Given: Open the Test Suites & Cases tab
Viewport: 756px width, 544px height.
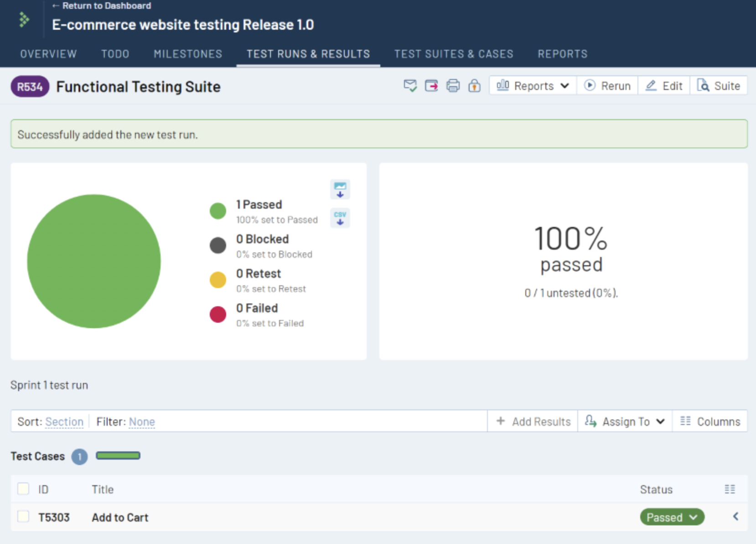Looking at the screenshot, I should [x=453, y=54].
